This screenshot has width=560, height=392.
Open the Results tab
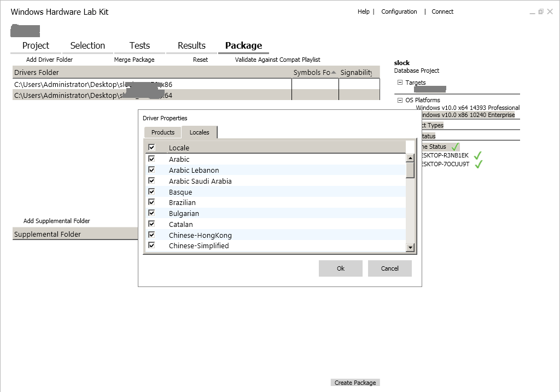(x=191, y=46)
